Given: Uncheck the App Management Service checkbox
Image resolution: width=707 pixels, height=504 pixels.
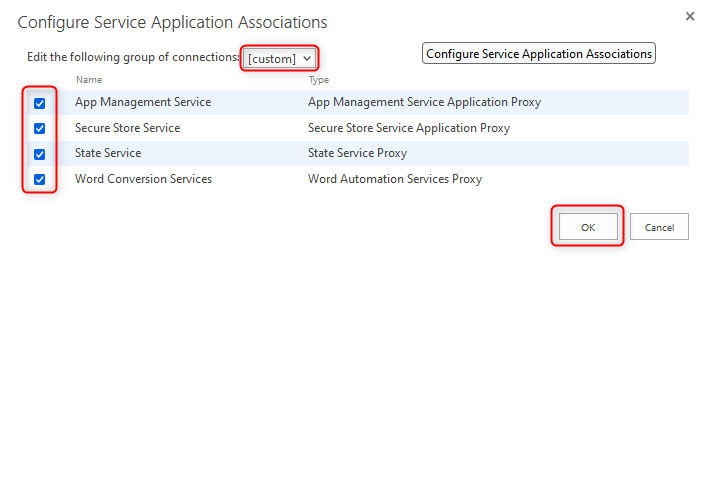Looking at the screenshot, I should coord(40,103).
